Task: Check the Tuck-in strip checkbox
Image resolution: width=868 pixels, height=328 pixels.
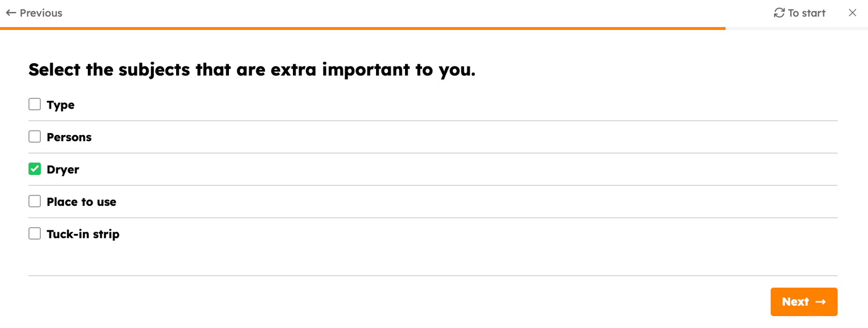Action: pyautogui.click(x=35, y=233)
